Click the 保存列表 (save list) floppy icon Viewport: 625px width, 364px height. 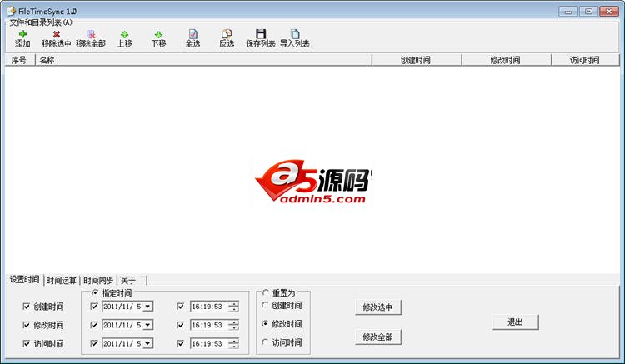pos(261,34)
